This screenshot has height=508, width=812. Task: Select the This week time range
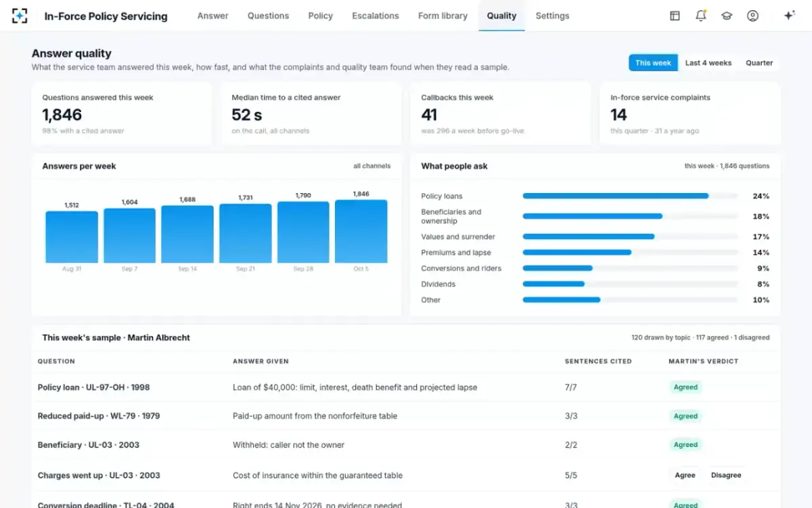point(653,63)
